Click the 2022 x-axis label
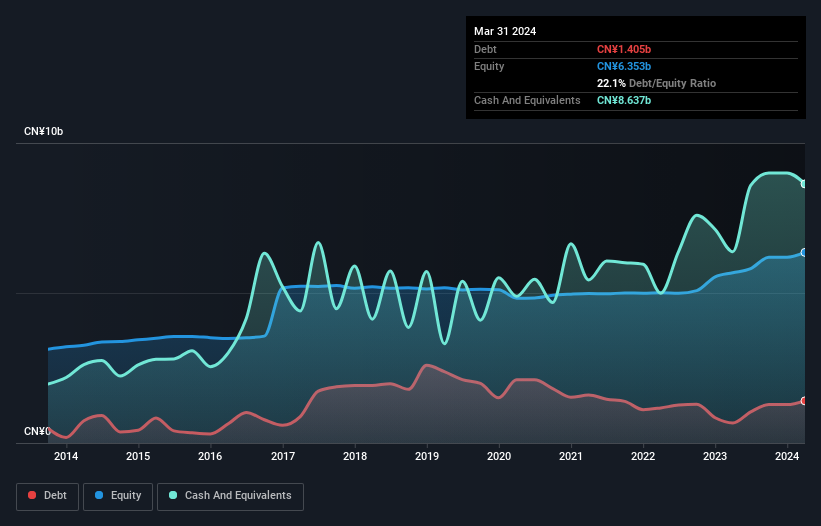Screen dimensions: 821x526 tap(643, 456)
